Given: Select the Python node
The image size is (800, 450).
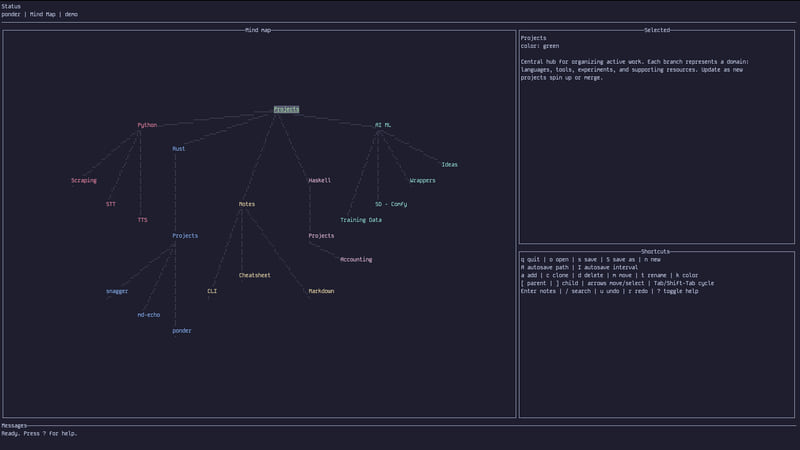Looking at the screenshot, I should coord(147,125).
